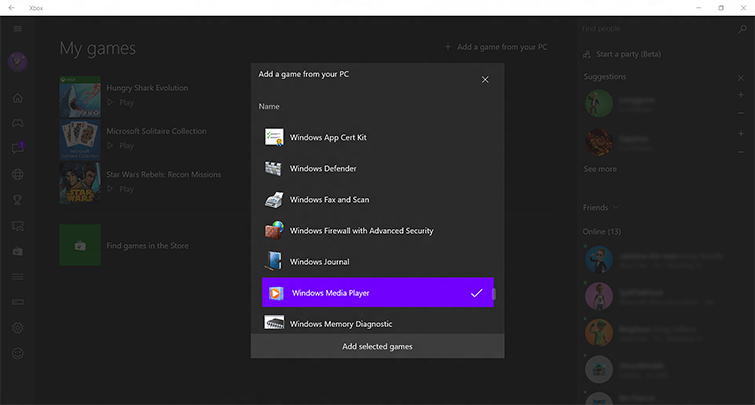Click See more under Suggestions
755x405 pixels.
coord(600,169)
